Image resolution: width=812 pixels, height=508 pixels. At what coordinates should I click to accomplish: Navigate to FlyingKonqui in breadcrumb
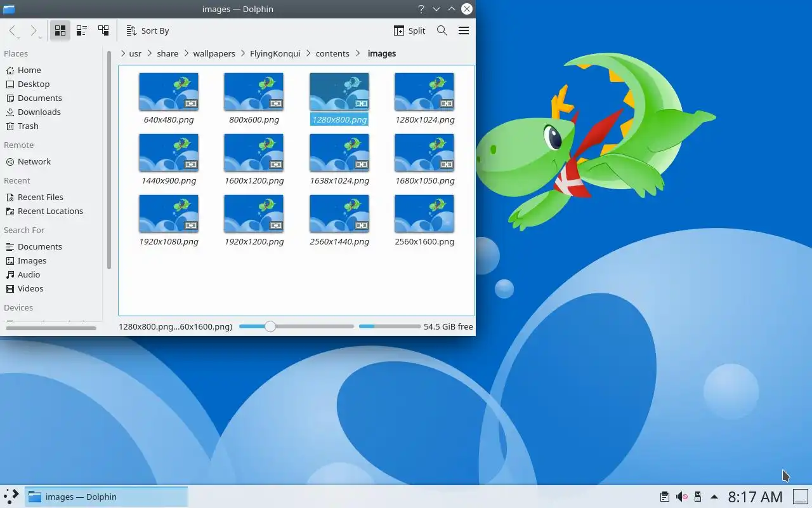click(x=275, y=53)
